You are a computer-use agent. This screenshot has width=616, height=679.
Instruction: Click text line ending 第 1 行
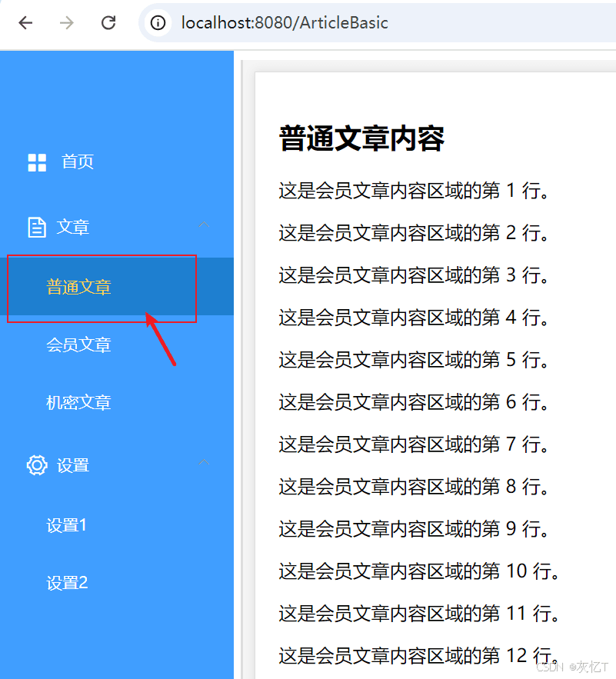pos(414,191)
